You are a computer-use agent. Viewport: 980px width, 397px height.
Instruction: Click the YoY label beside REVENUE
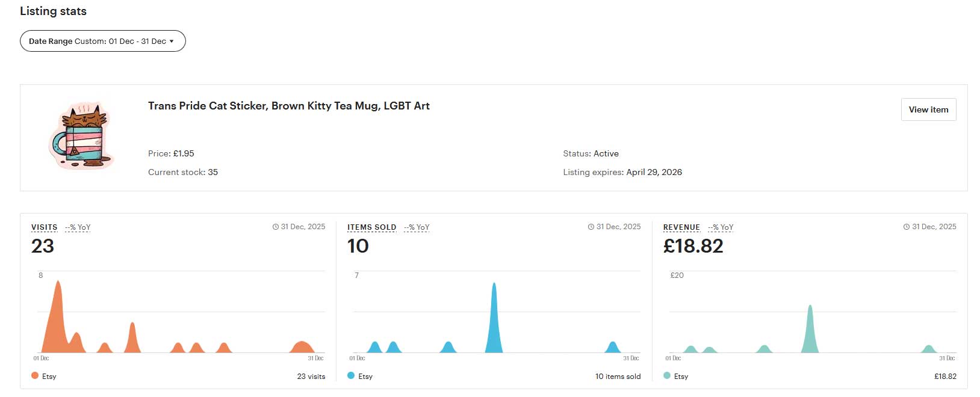point(721,227)
